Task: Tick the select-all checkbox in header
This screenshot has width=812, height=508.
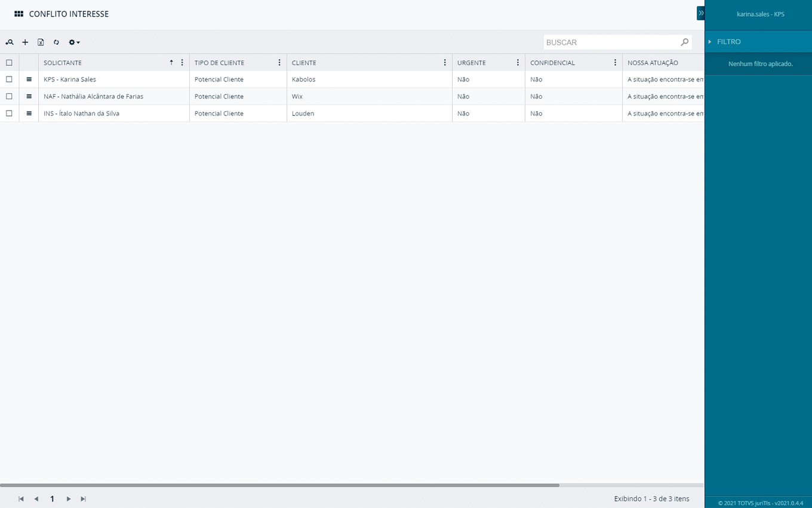Action: [9, 63]
